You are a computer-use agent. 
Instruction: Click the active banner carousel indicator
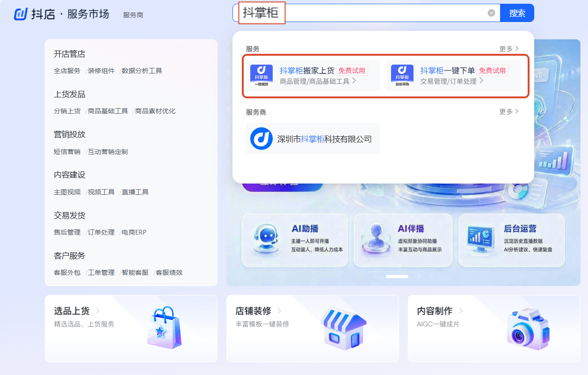397,276
